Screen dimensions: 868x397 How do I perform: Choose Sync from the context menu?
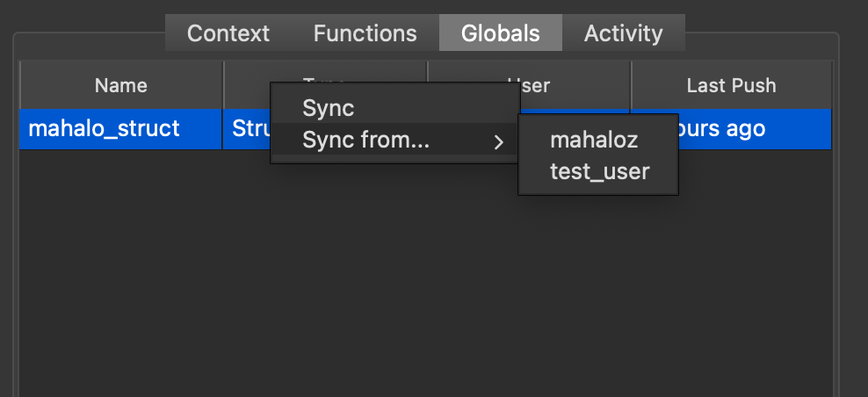[x=329, y=108]
